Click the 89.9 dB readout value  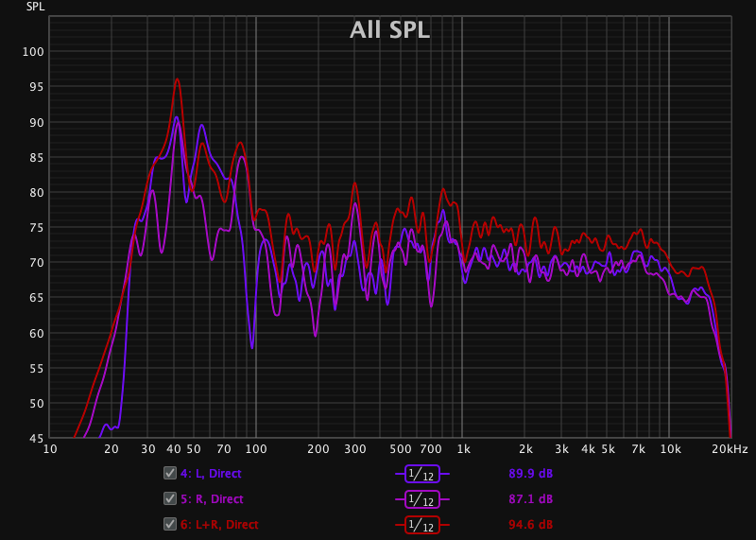tap(530, 473)
